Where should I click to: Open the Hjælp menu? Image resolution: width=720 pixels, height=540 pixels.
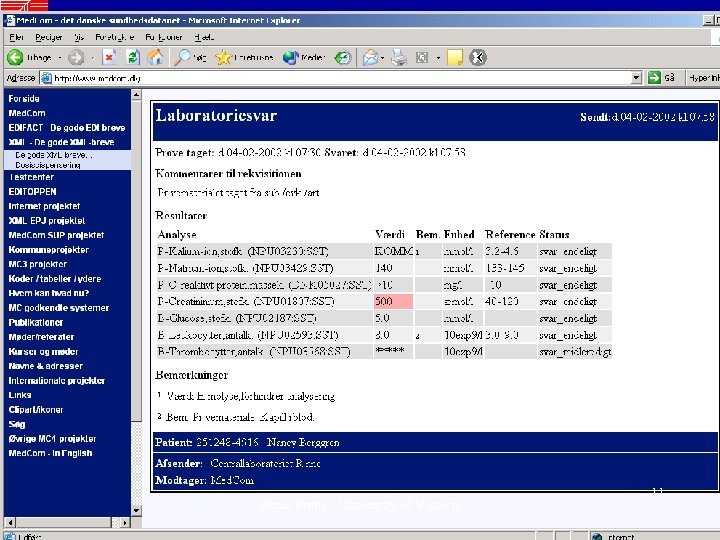pos(204,37)
